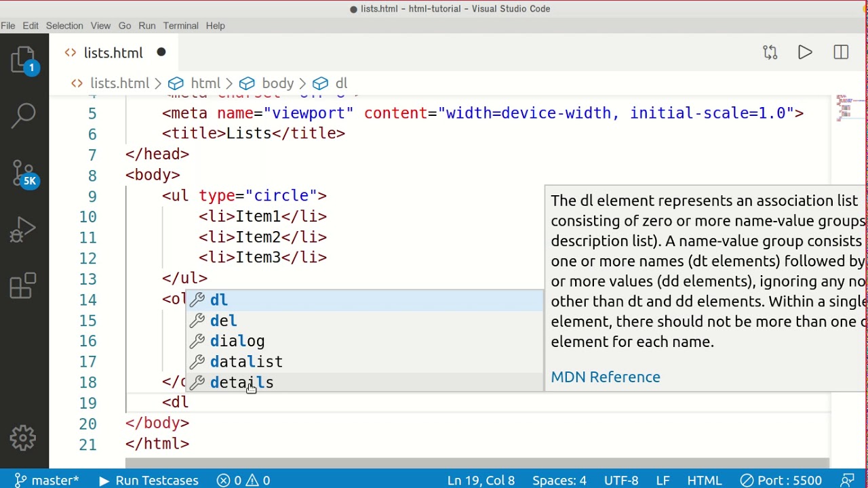Select the lists.html editor tab
Image resolution: width=868 pixels, height=488 pixels.
pos(114,53)
